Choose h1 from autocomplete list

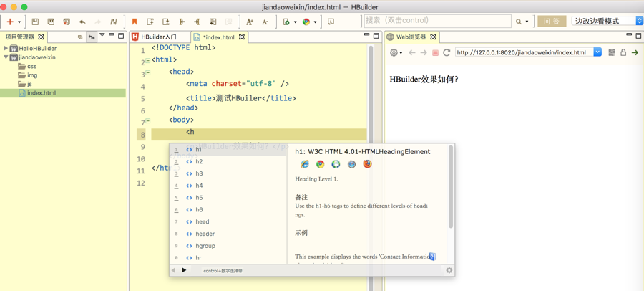(228, 149)
